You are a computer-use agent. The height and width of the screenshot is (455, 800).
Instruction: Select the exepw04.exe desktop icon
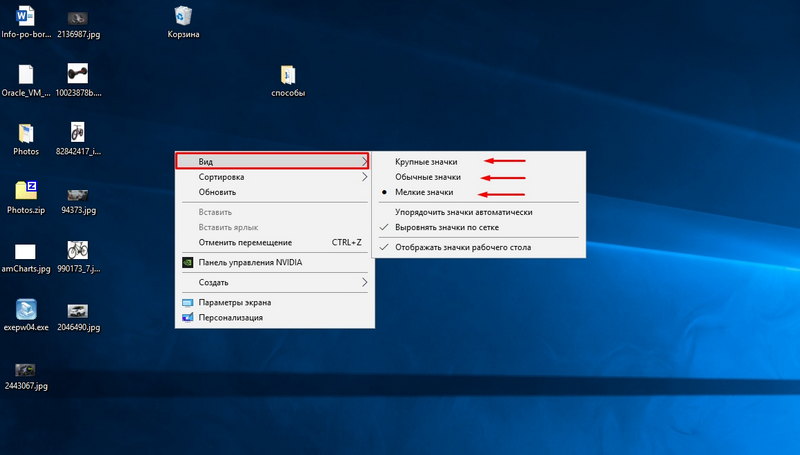point(26,309)
